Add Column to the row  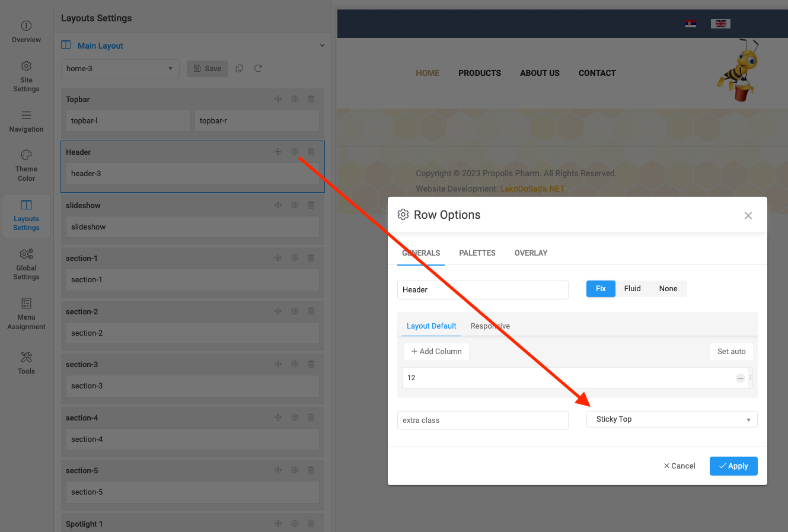tap(436, 352)
